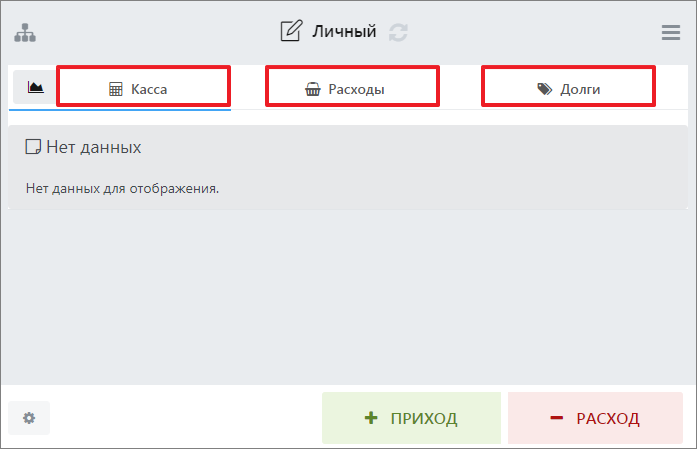Click the green plus icon
The height and width of the screenshot is (449, 697).
point(371,418)
